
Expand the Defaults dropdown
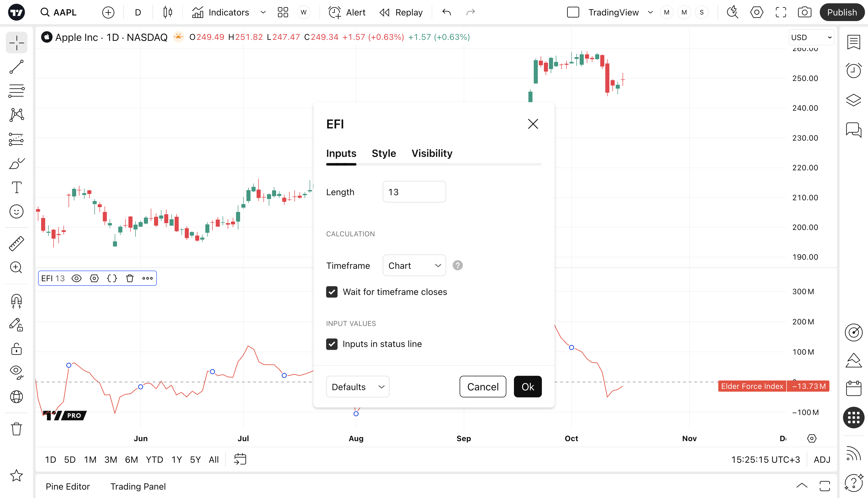pyautogui.click(x=357, y=387)
